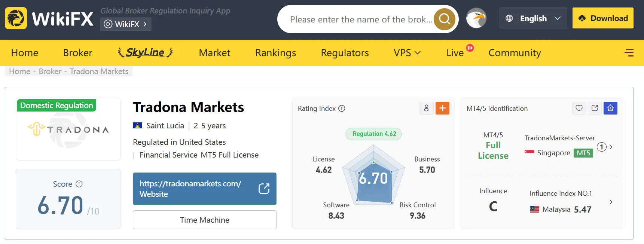Click the blue bug report icon
This screenshot has height=244, width=644.
pyautogui.click(x=610, y=108)
